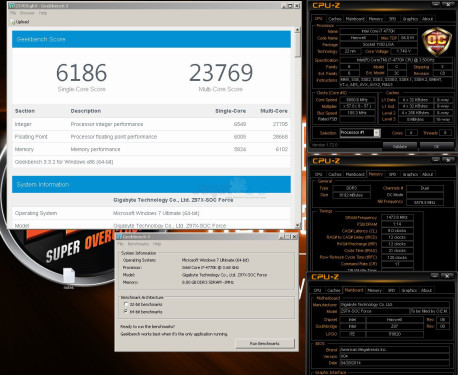Open File menu in Geekbench results window
The image size is (458, 375).
click(13, 13)
